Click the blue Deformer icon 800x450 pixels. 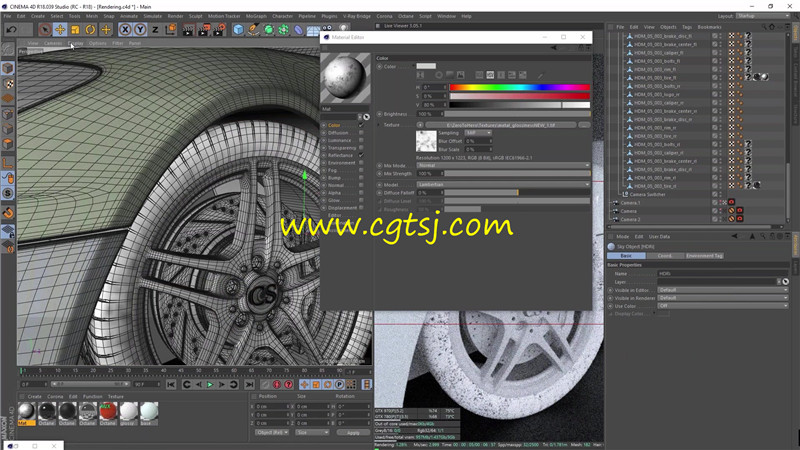pos(298,30)
